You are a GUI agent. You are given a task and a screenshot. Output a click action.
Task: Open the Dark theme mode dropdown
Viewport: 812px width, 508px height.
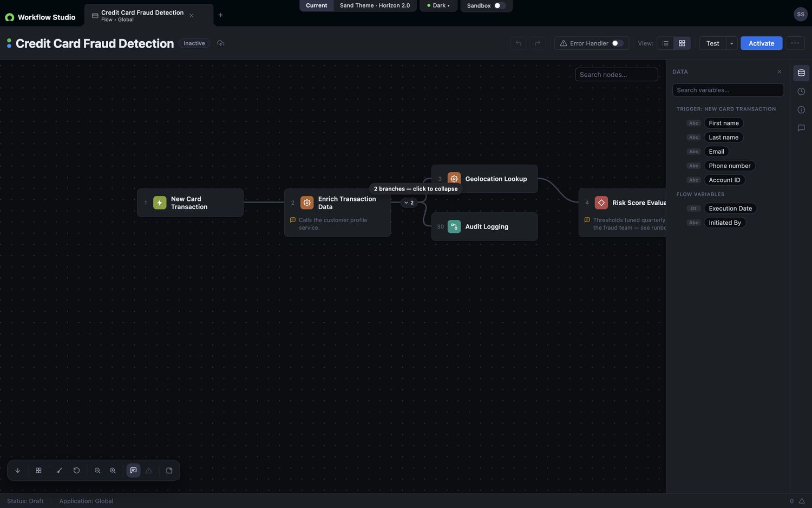click(438, 5)
